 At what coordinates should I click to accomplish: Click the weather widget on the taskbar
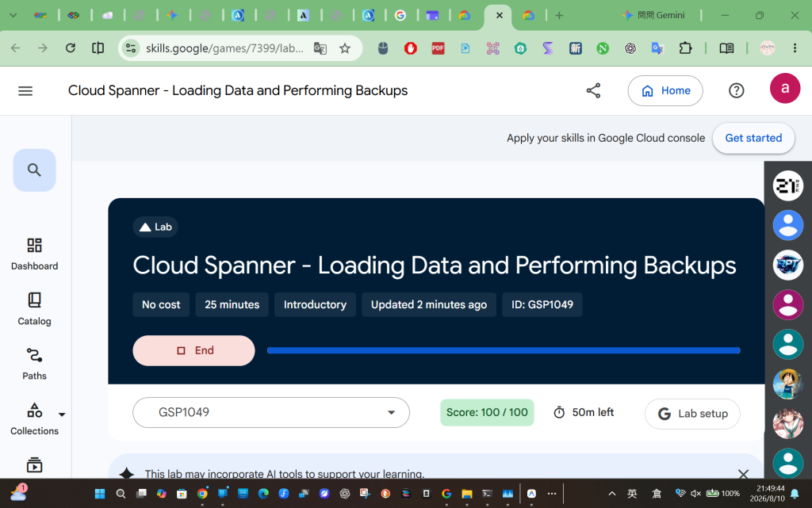click(x=19, y=492)
